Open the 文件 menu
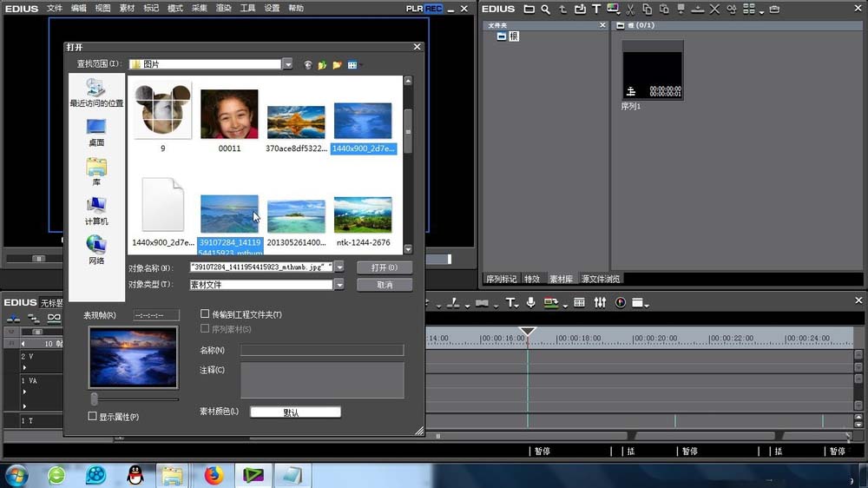 tap(54, 9)
